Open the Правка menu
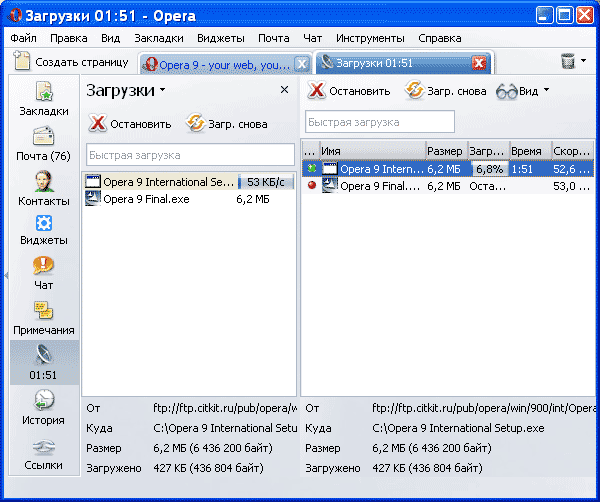This screenshot has height=502, width=600. click(x=68, y=38)
